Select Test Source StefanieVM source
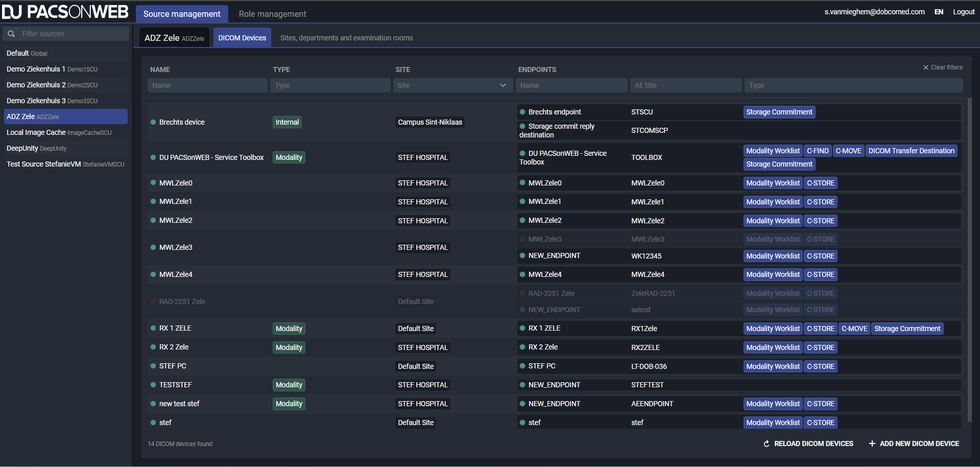Screen dimensions: 980x467 [x=66, y=164]
